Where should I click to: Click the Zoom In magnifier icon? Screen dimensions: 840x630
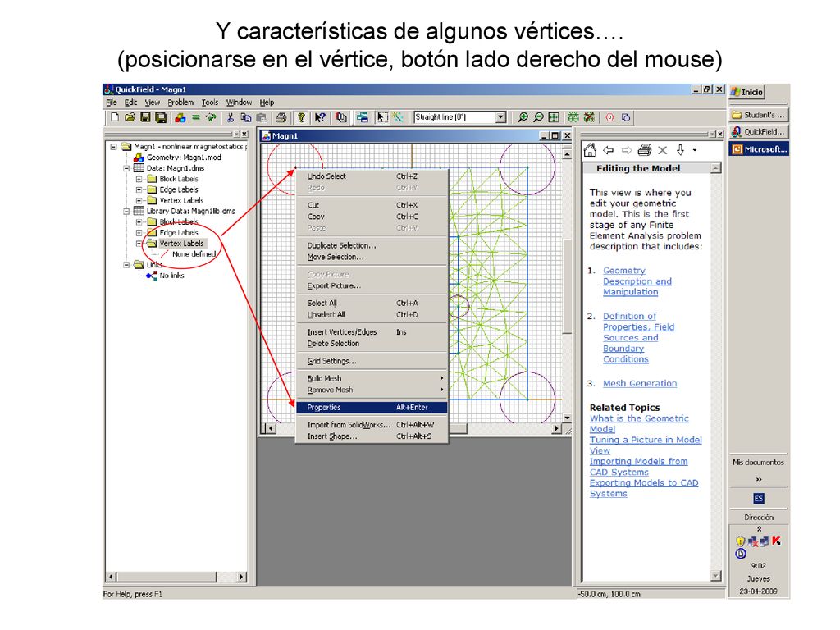(x=523, y=117)
